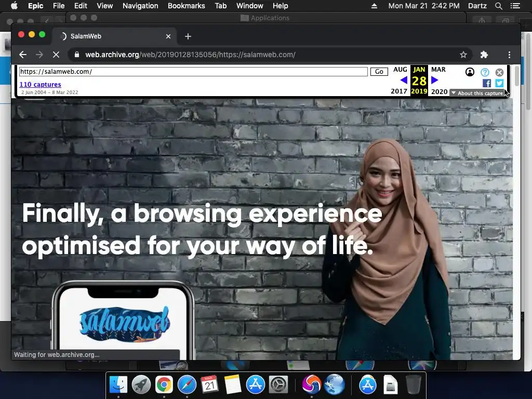Open the View menu
532x399 pixels.
click(104, 6)
